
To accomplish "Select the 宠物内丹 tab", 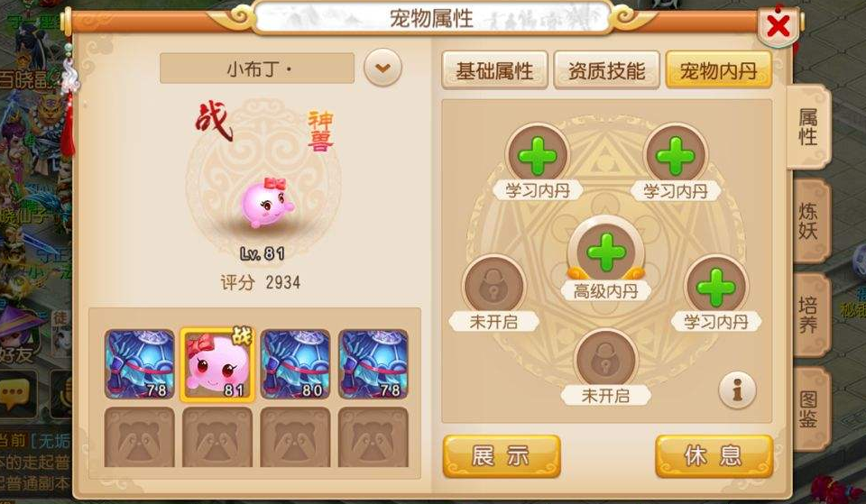I will point(719,70).
